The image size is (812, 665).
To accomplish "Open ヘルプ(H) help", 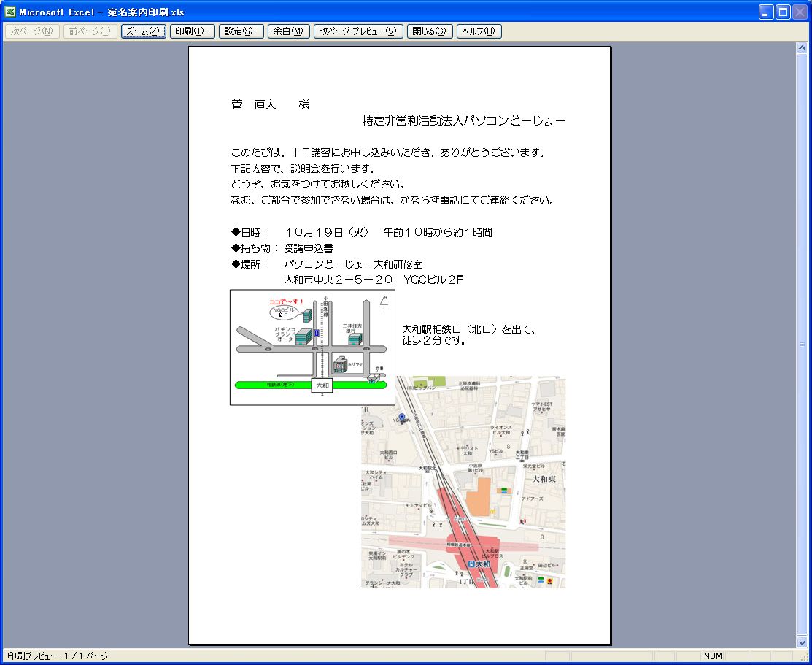I will [x=479, y=31].
